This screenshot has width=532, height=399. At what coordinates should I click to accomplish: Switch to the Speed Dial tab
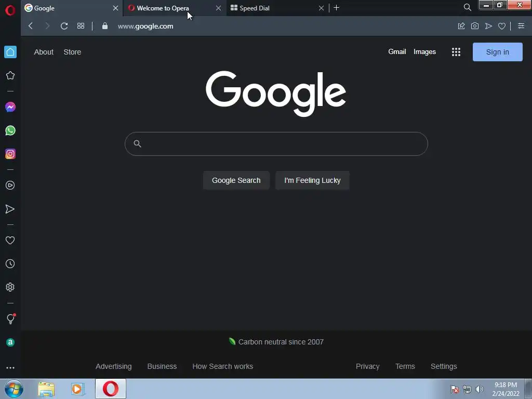pos(277,8)
